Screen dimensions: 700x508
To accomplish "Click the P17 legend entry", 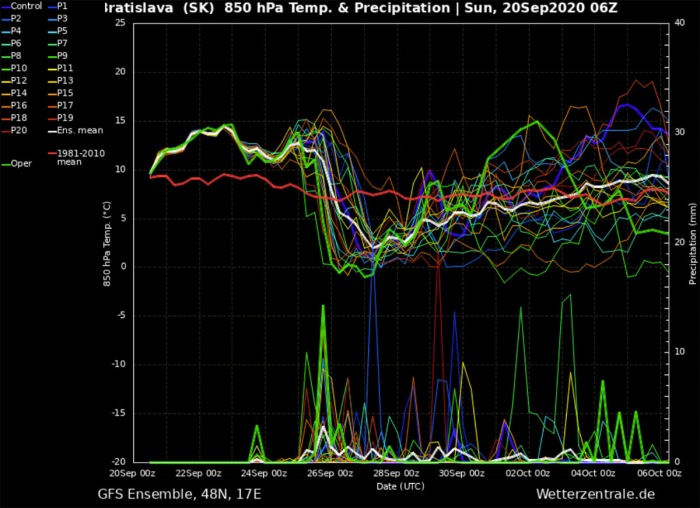I will tap(60, 106).
